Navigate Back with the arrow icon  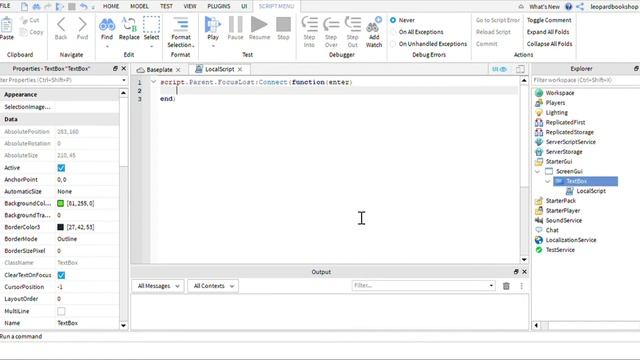61,24
